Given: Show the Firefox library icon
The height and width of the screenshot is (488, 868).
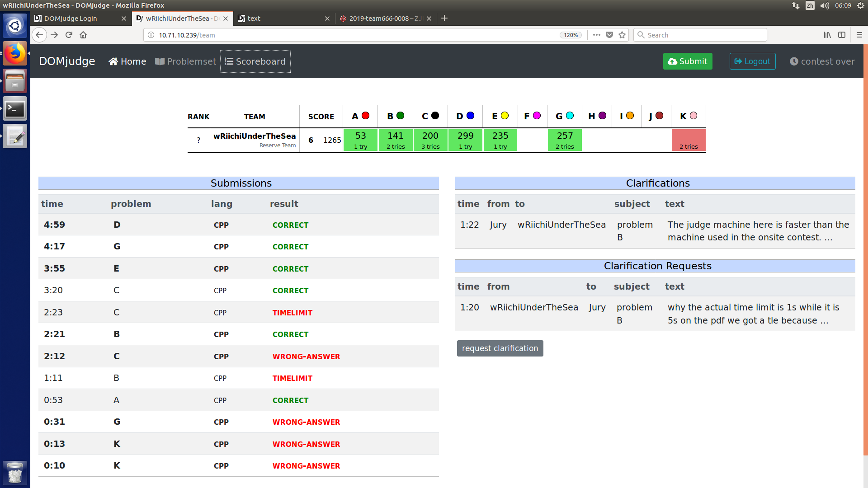Looking at the screenshot, I should 827,35.
